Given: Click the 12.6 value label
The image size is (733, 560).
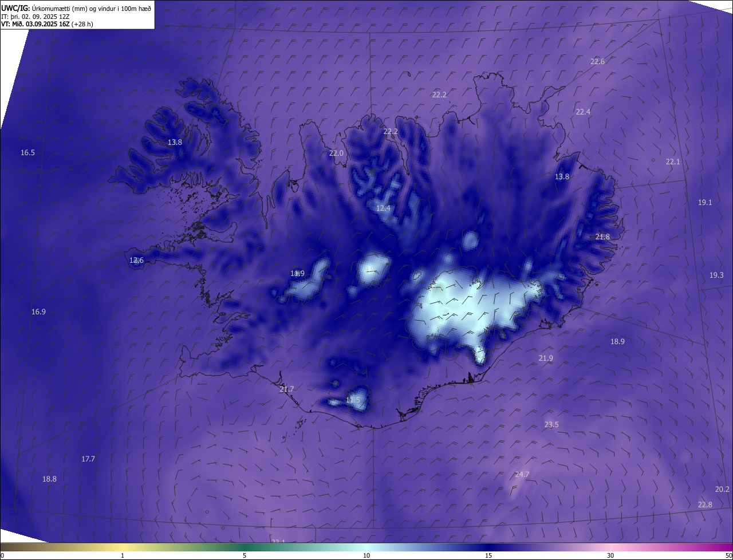Looking at the screenshot, I should (136, 260).
